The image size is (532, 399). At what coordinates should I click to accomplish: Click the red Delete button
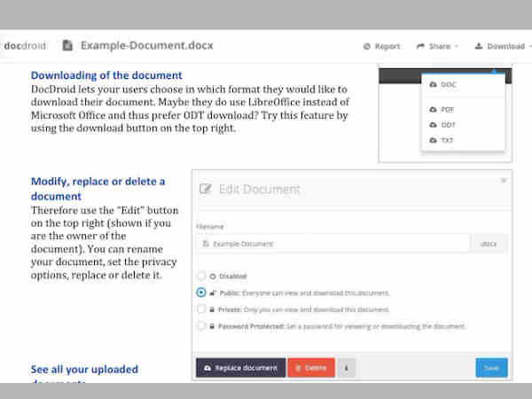310,367
